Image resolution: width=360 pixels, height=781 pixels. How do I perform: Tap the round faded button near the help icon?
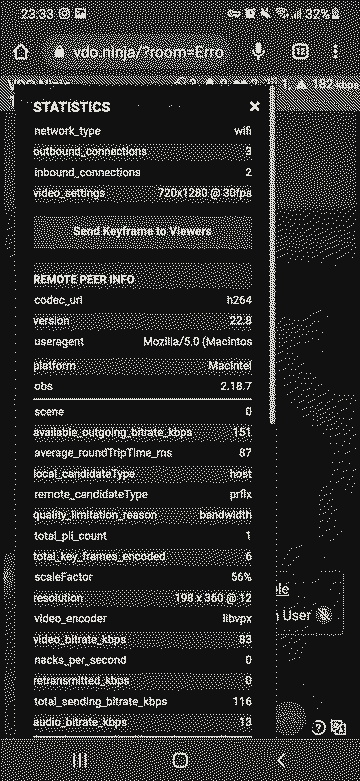[291, 718]
